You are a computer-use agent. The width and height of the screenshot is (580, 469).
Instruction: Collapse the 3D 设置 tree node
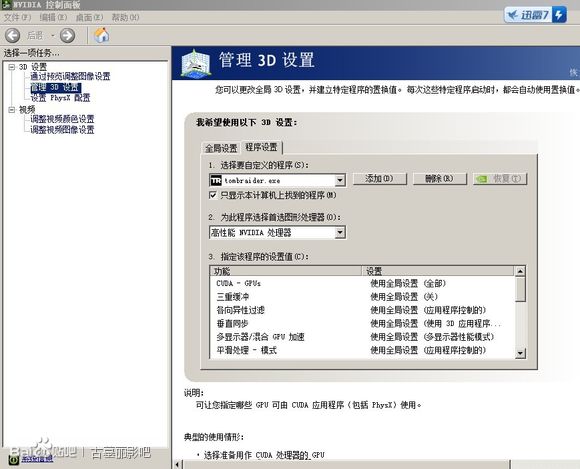[x=12, y=67]
